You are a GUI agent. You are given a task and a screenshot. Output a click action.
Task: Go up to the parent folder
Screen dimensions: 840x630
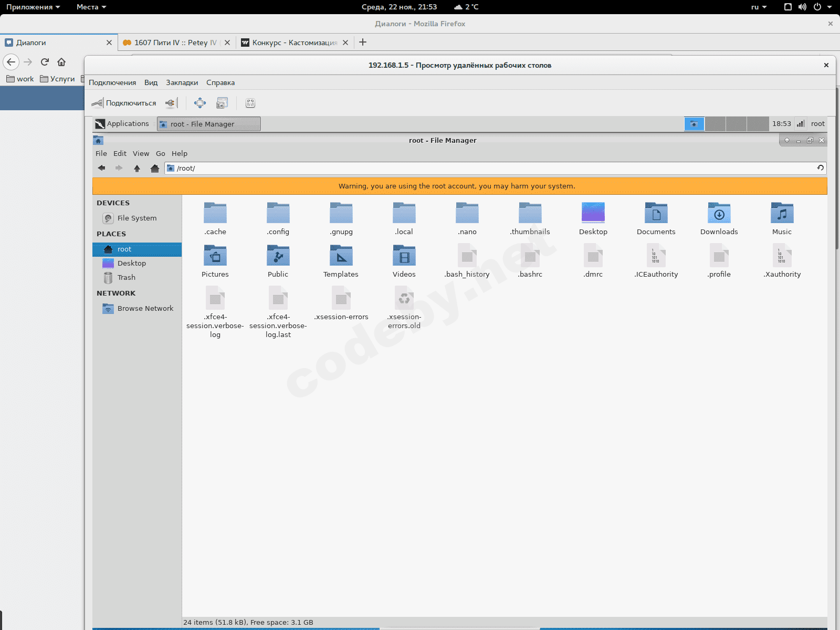[137, 168]
